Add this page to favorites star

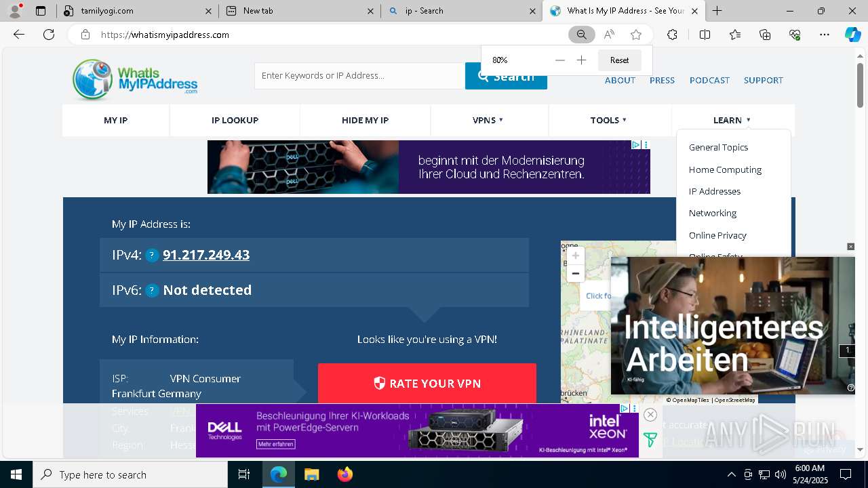coord(636,35)
